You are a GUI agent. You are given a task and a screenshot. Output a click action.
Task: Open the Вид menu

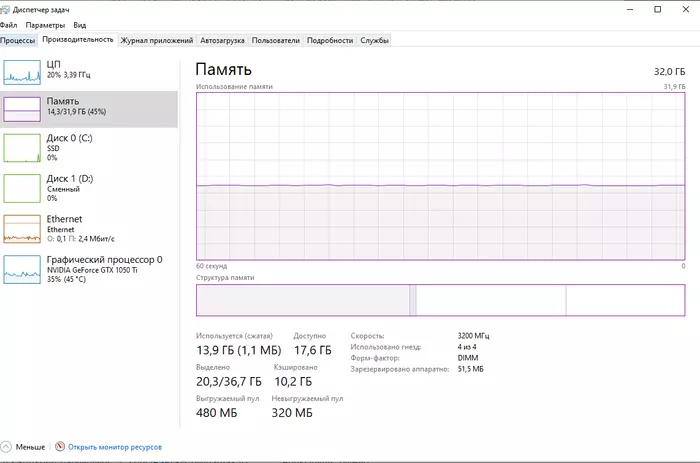(80, 24)
